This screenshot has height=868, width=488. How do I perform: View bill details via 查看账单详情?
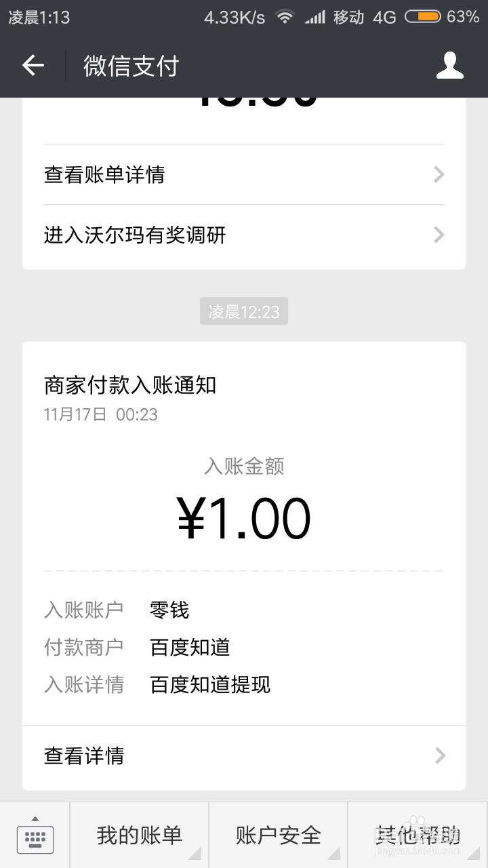point(104,175)
